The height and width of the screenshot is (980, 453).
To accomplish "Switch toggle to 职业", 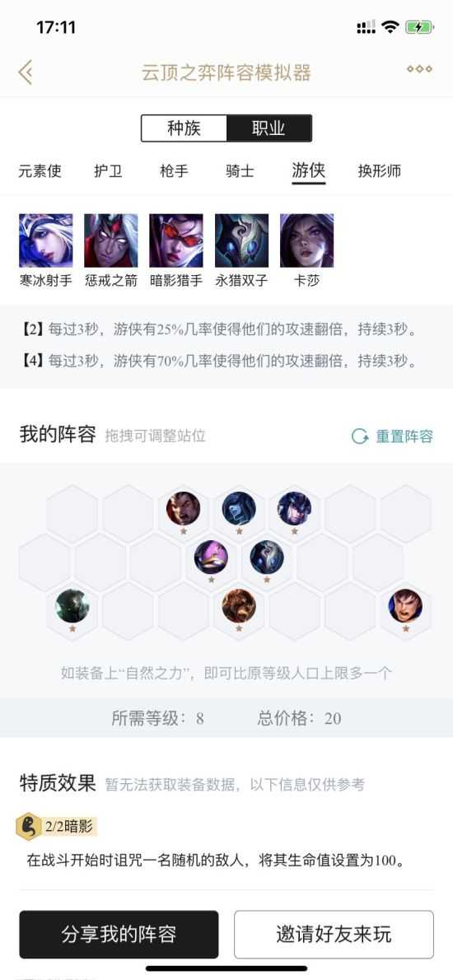I will [269, 128].
